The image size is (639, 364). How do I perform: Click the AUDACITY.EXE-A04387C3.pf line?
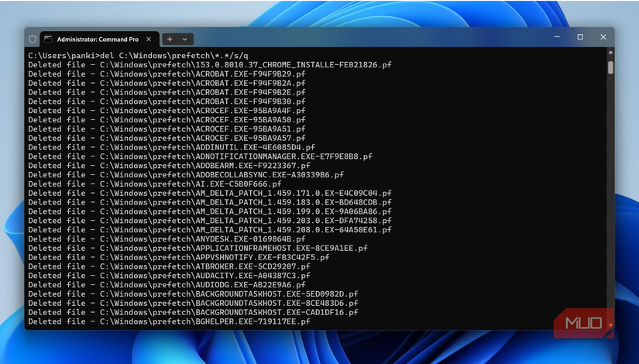coord(169,276)
